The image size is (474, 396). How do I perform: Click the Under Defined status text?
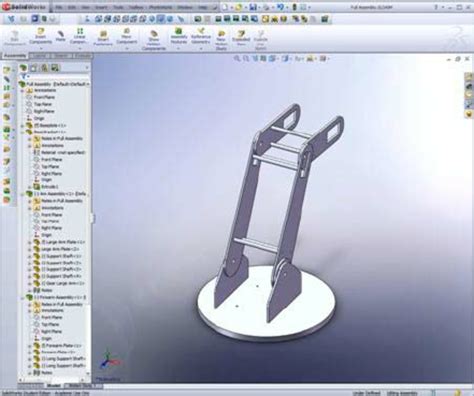click(x=366, y=393)
